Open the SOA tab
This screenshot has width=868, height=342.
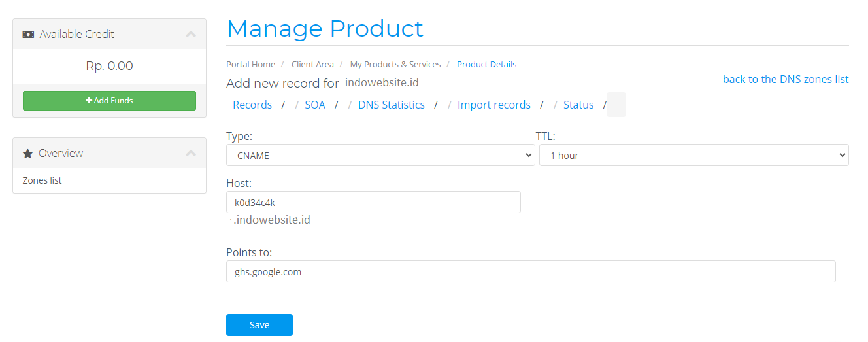[314, 105]
